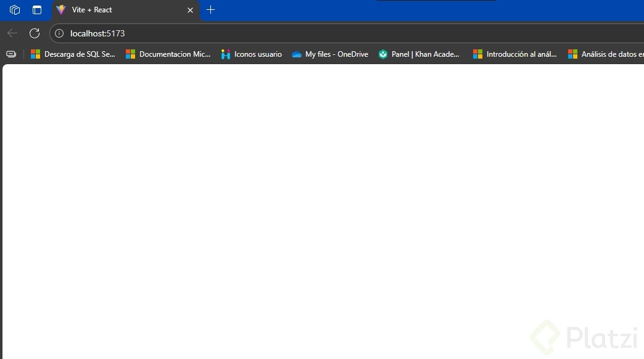
Task: Open Descarga de SQL Se... bookmark
Action: pos(73,54)
